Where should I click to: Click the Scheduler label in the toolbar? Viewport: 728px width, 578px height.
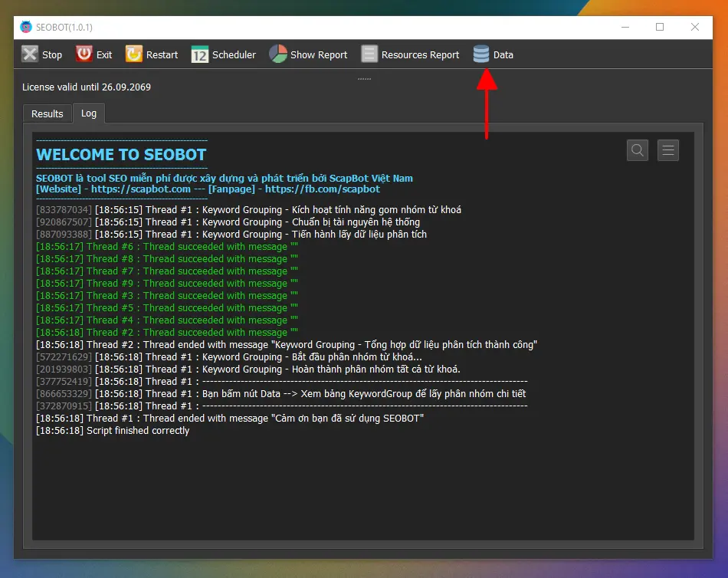point(234,55)
